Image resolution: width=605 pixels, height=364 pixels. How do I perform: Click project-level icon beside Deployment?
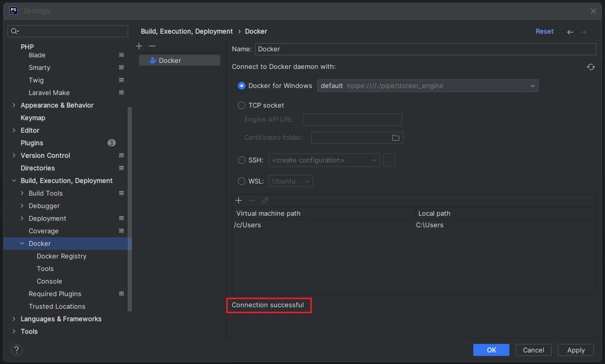pos(121,218)
